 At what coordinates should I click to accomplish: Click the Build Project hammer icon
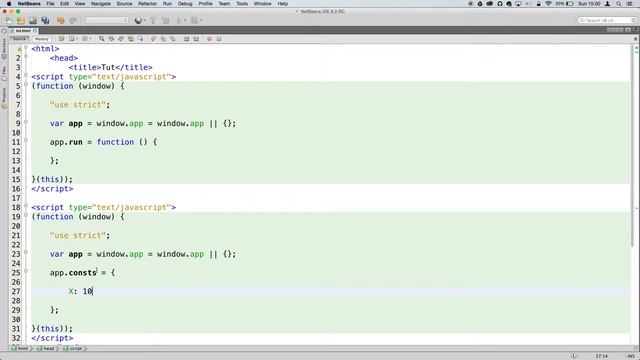coord(153,20)
